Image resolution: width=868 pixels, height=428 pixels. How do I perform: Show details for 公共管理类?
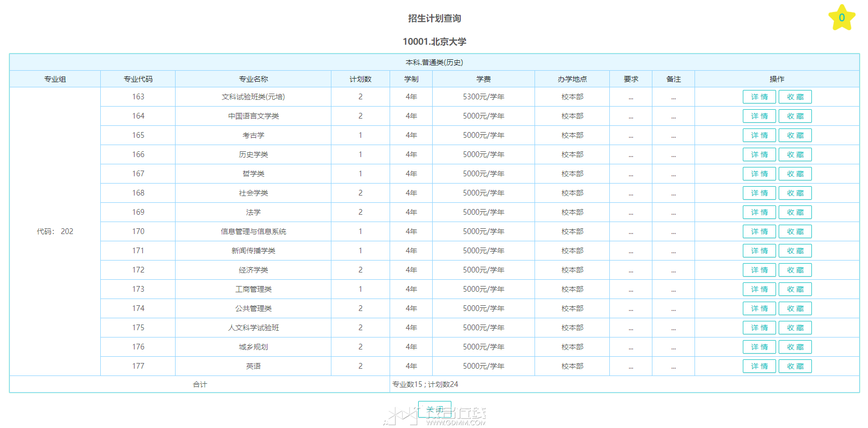point(759,308)
